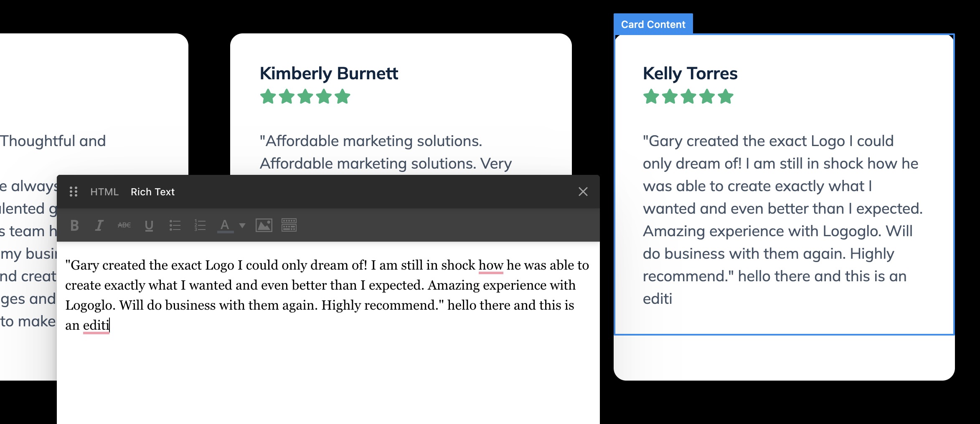Close the rich text editor panel
The width and height of the screenshot is (980, 424).
click(x=583, y=192)
